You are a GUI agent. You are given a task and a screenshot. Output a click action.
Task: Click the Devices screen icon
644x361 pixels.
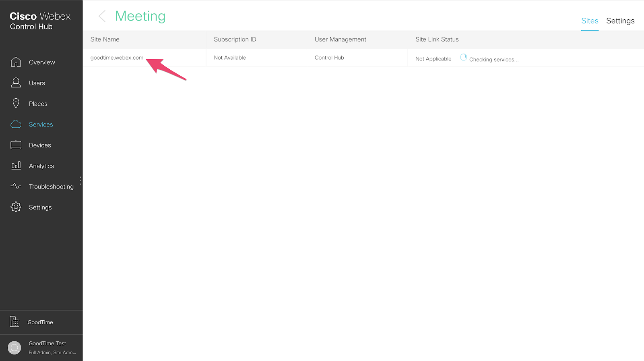[16, 145]
